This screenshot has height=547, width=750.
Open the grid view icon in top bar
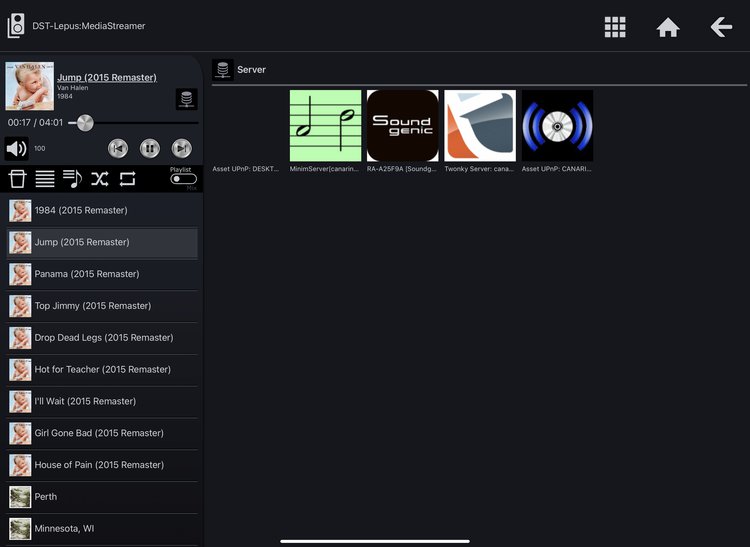(615, 27)
